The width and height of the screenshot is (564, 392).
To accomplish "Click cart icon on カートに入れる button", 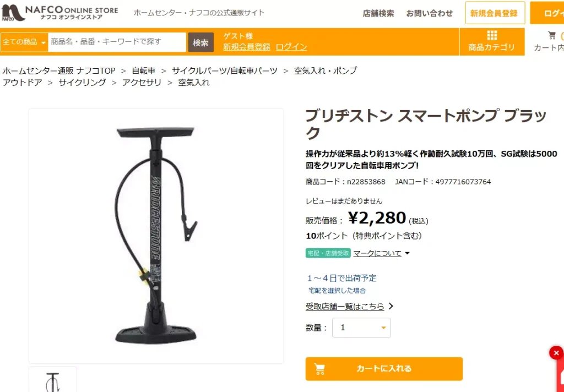I will coord(319,369).
